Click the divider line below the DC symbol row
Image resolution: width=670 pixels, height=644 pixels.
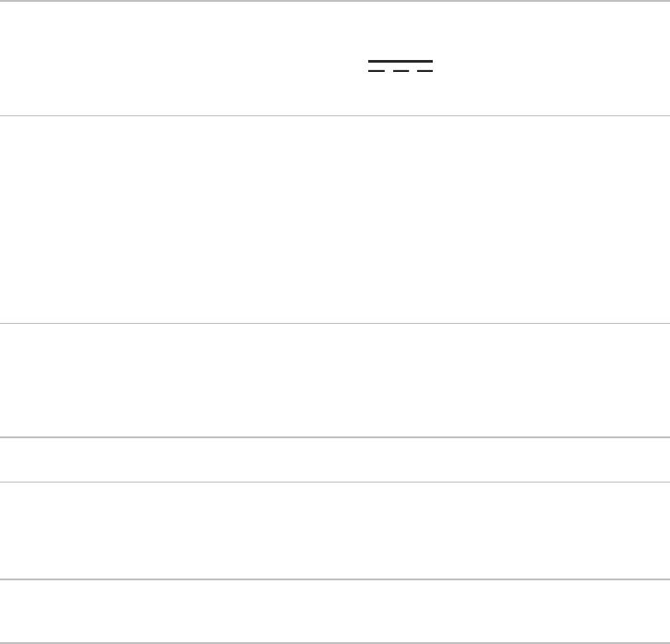pos(335,115)
